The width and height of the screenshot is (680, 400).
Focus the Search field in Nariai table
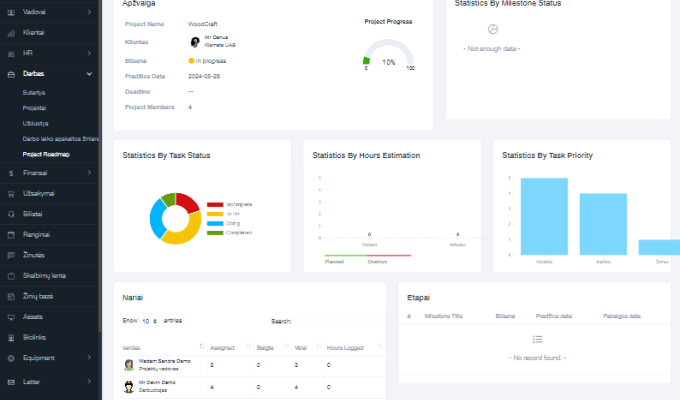click(335, 321)
